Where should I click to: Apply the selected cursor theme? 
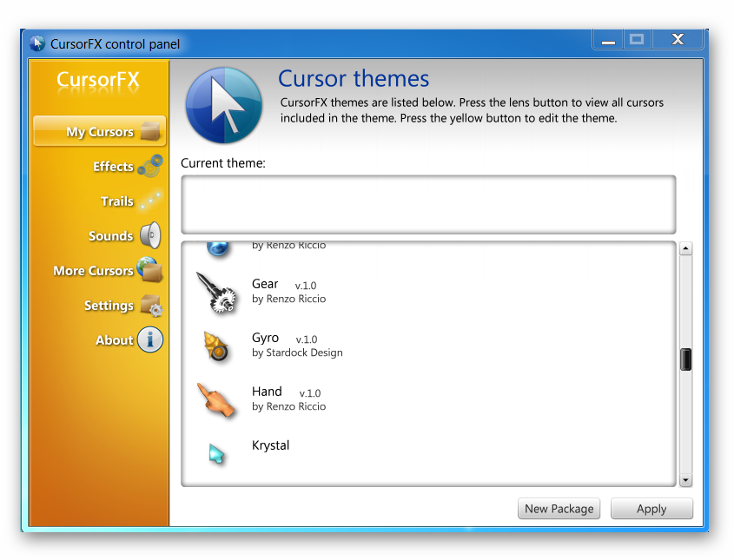click(x=651, y=508)
